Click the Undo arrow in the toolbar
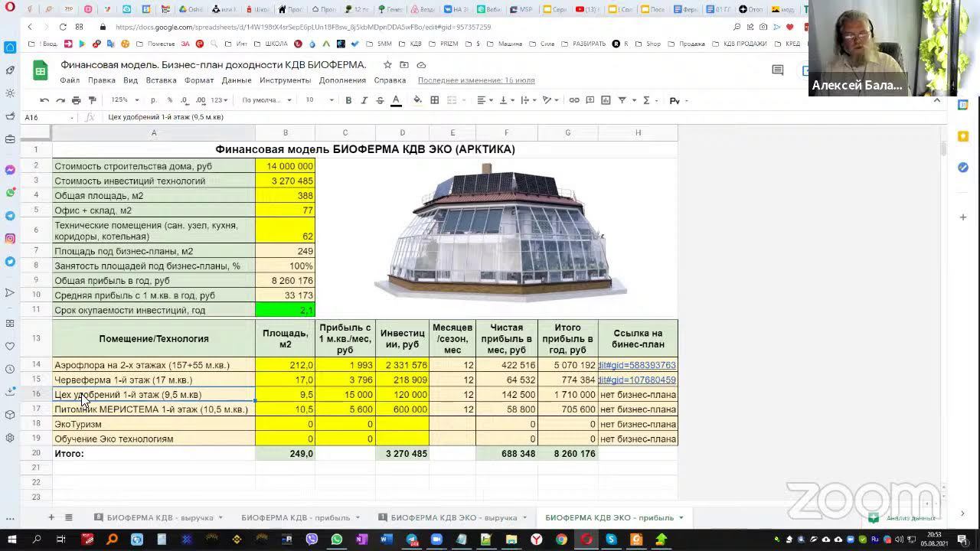980x551 pixels. 44,100
